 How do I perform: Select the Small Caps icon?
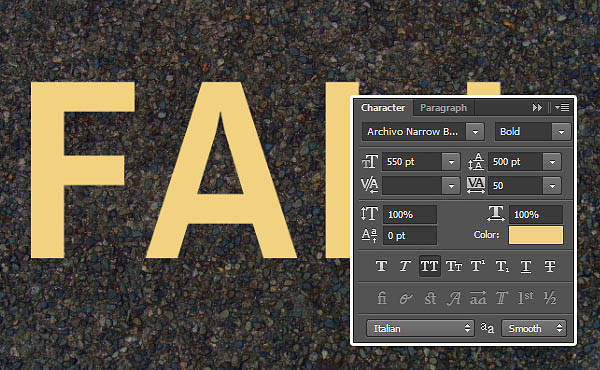(x=453, y=266)
